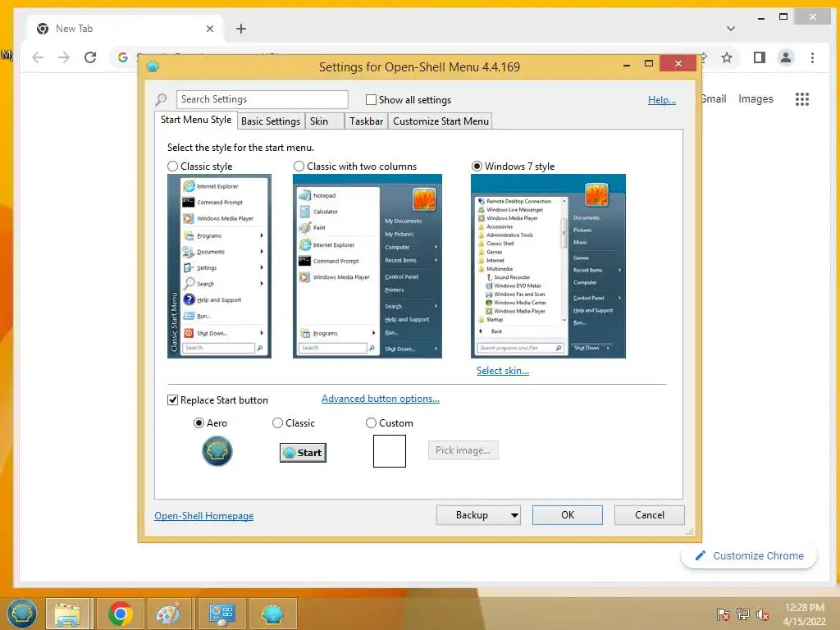Image resolution: width=840 pixels, height=630 pixels.
Task: Go forward in Chrome
Action: pyautogui.click(x=64, y=57)
